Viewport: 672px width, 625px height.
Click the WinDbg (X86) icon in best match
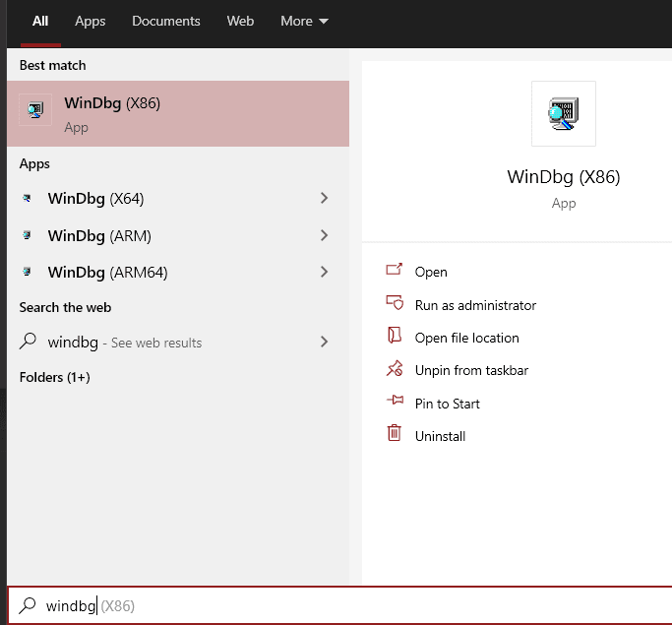tap(35, 110)
